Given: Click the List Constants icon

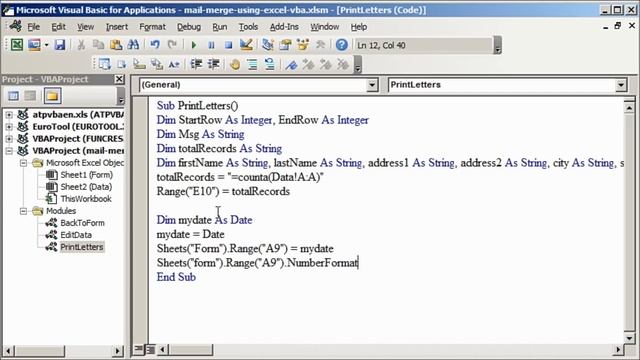Looking at the screenshot, I should [x=122, y=64].
